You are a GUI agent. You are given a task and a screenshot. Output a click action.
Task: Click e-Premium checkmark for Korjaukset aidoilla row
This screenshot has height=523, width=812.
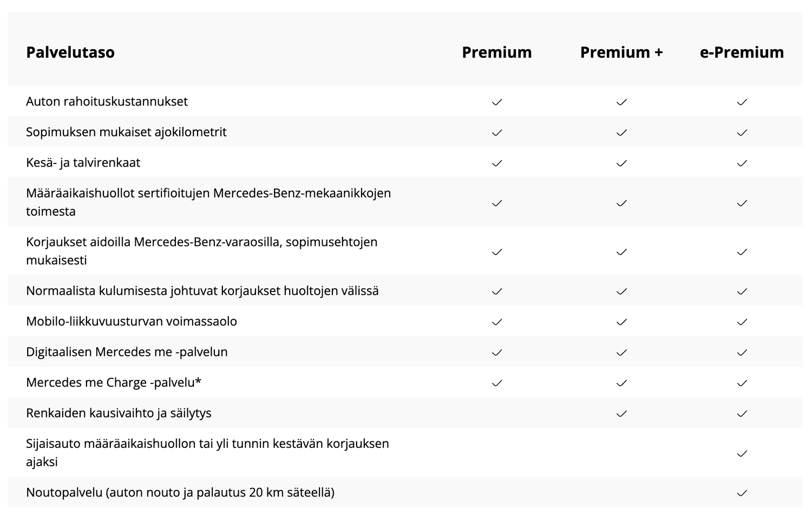742,251
